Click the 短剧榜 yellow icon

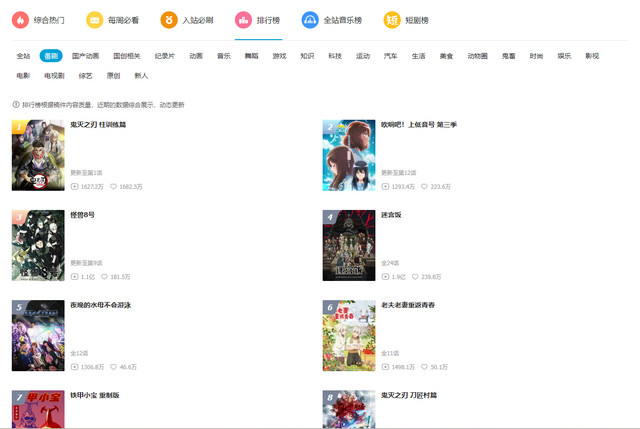(x=392, y=19)
